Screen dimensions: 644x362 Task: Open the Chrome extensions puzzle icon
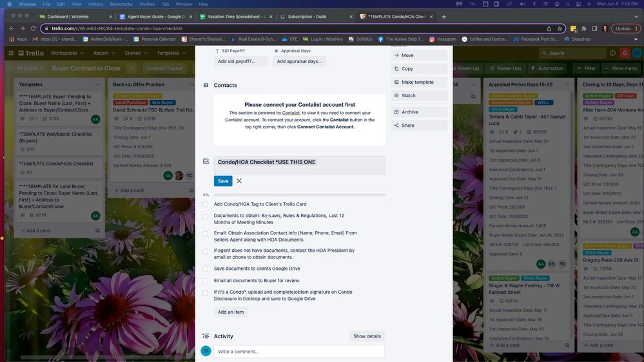coord(583,28)
